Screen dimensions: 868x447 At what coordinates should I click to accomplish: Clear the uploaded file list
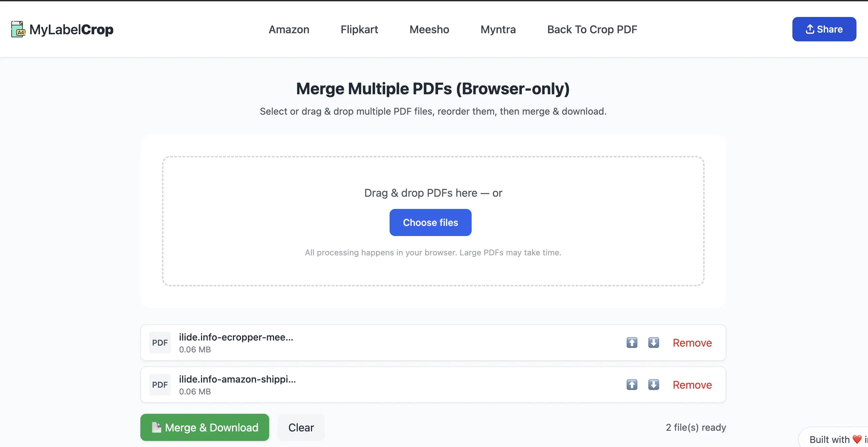tap(300, 427)
